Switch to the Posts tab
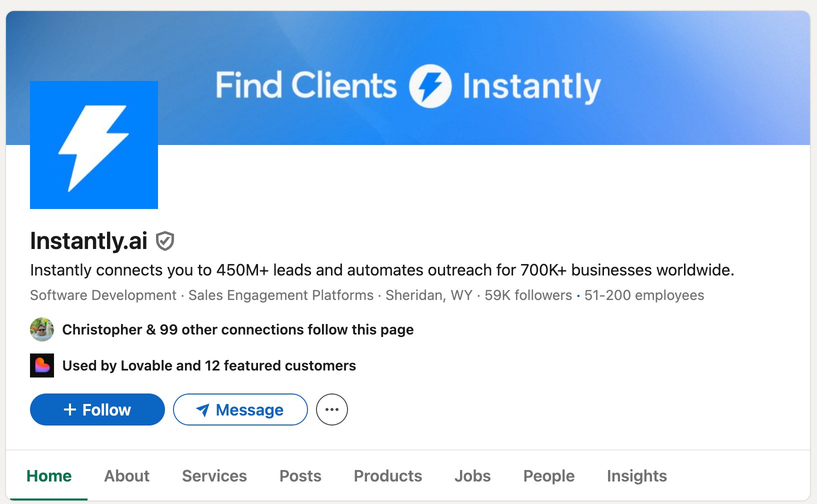The width and height of the screenshot is (817, 504). coord(300,476)
